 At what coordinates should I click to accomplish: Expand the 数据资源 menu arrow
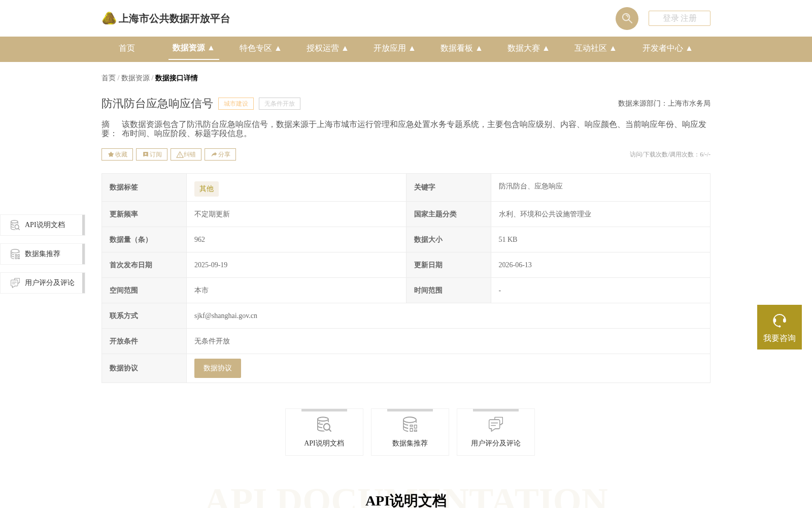click(x=211, y=48)
